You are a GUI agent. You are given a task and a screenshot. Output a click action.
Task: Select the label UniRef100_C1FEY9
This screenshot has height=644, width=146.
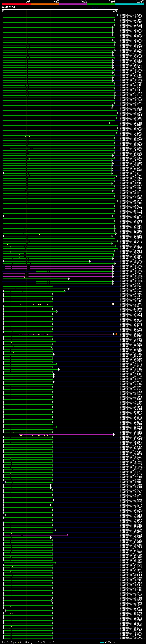point(131,241)
